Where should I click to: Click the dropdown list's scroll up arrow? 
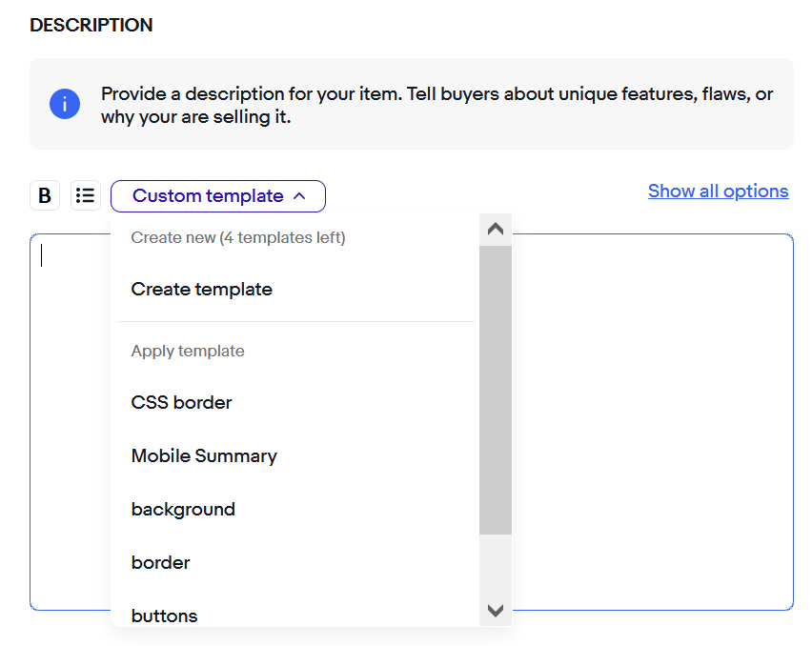click(496, 230)
